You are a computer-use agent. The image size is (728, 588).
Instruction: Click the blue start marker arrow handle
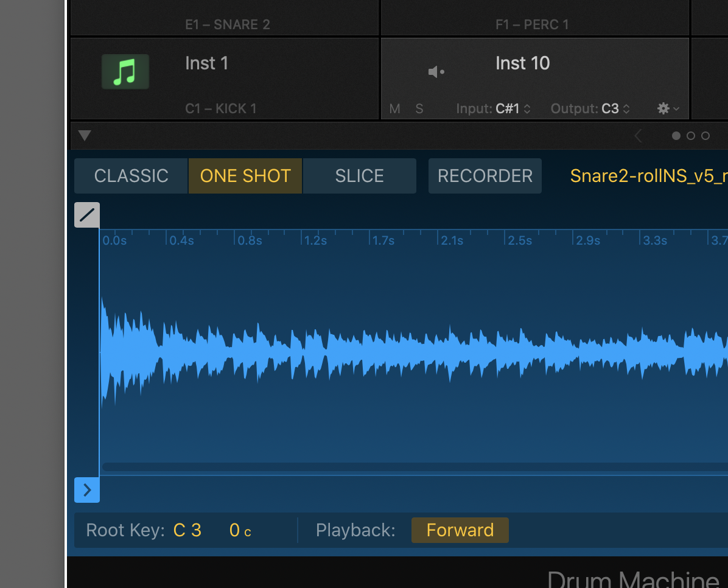(87, 490)
